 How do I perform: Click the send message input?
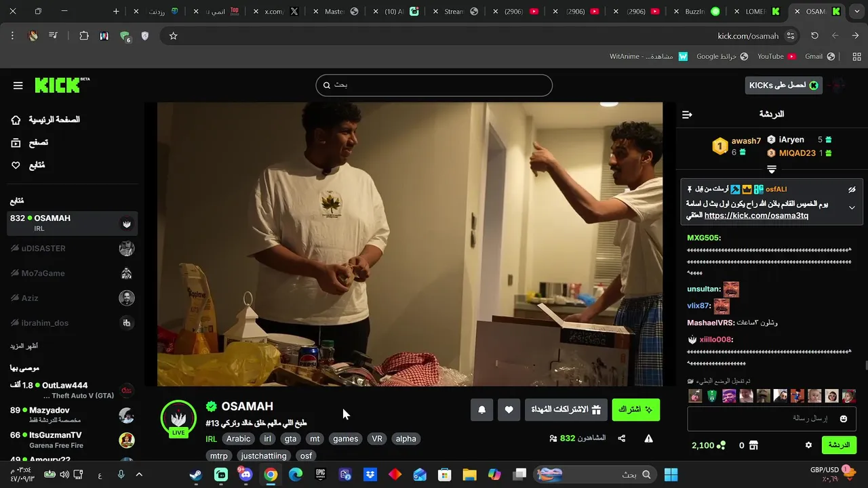click(x=772, y=419)
